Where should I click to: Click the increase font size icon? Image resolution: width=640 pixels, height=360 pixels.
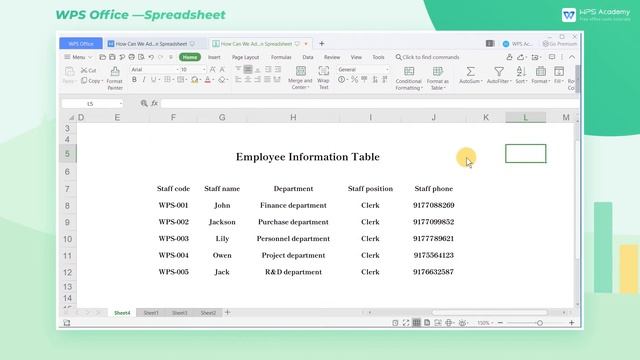(x=213, y=70)
